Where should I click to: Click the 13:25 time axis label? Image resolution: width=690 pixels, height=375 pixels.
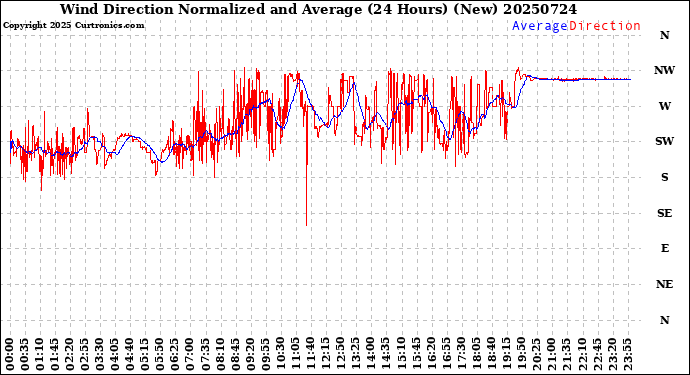[356, 354]
